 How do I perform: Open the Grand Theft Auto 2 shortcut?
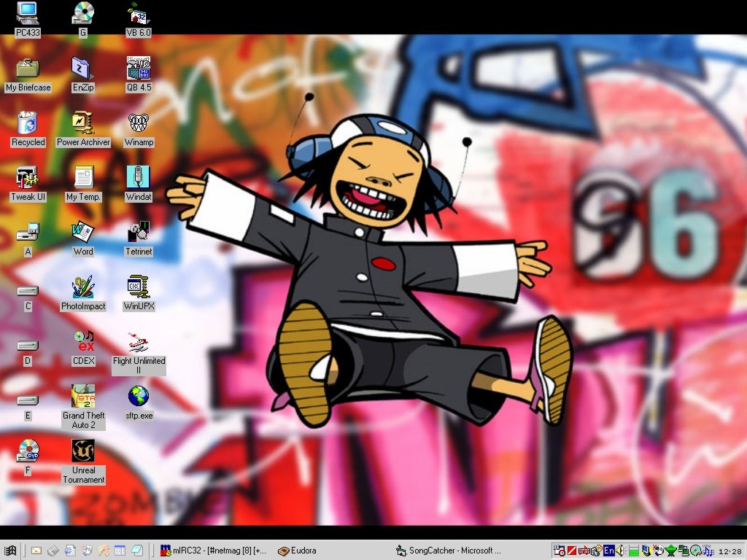click(x=83, y=397)
